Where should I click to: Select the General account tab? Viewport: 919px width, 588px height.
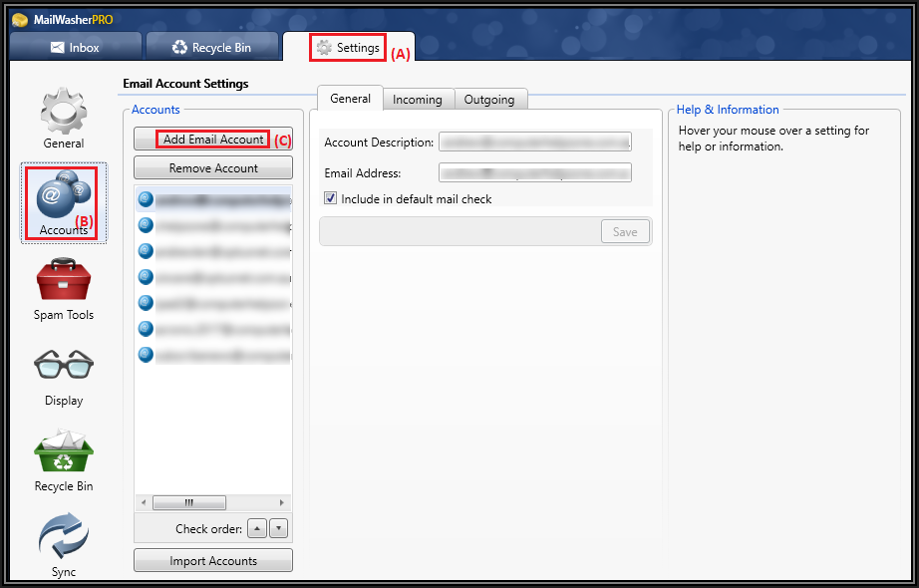pos(350,99)
